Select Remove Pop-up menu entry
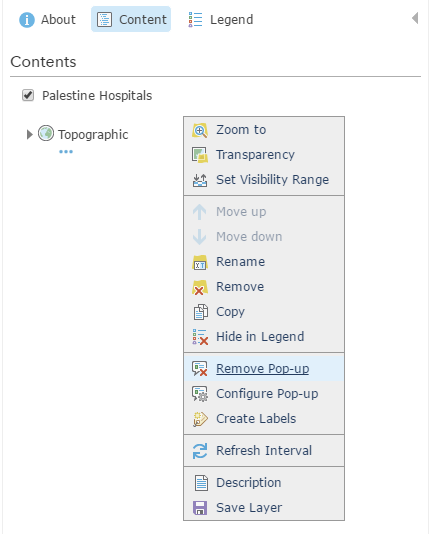The width and height of the screenshot is (430, 534). tap(264, 369)
